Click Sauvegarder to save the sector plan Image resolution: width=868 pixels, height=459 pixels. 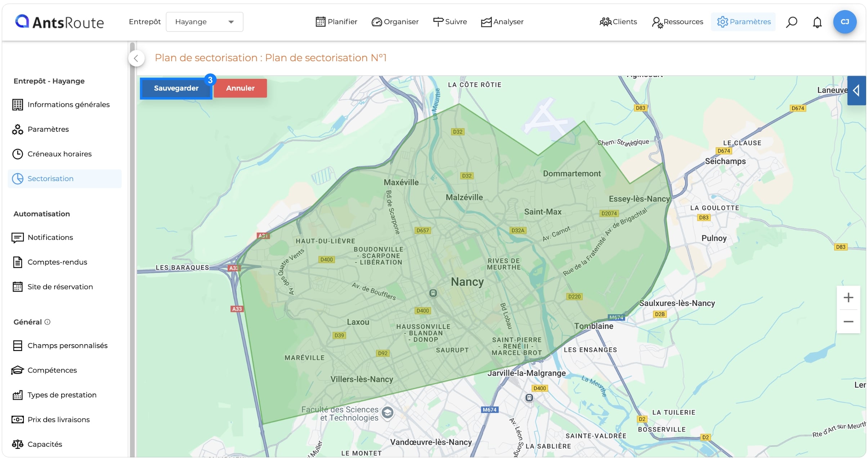click(176, 88)
